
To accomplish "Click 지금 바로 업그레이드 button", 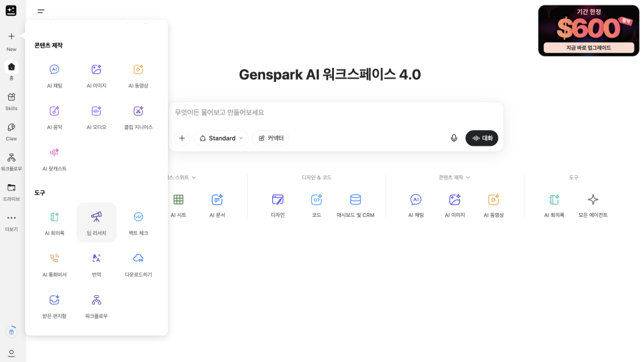I will pos(589,48).
